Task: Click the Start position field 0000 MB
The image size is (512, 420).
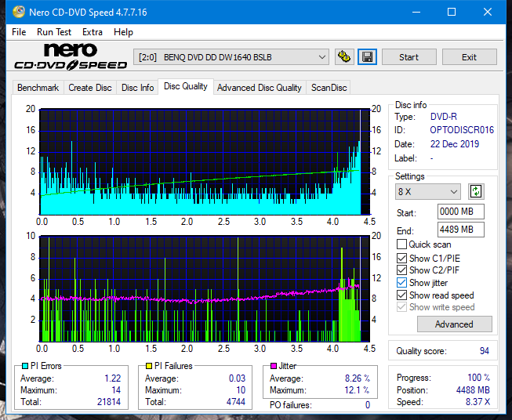Action: pyautogui.click(x=461, y=212)
